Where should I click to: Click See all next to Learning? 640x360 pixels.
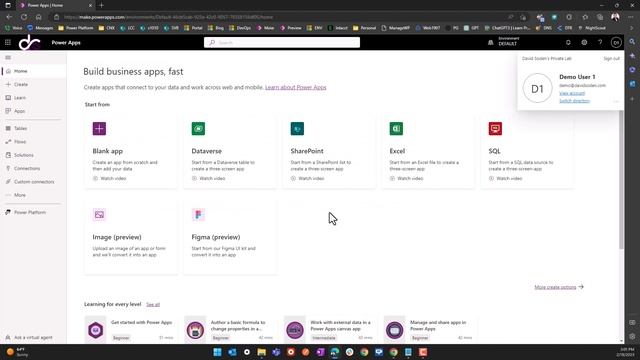[153, 304]
